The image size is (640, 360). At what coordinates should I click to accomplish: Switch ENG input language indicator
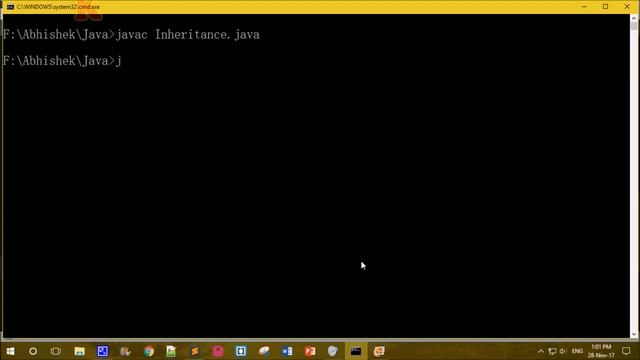[x=577, y=351]
